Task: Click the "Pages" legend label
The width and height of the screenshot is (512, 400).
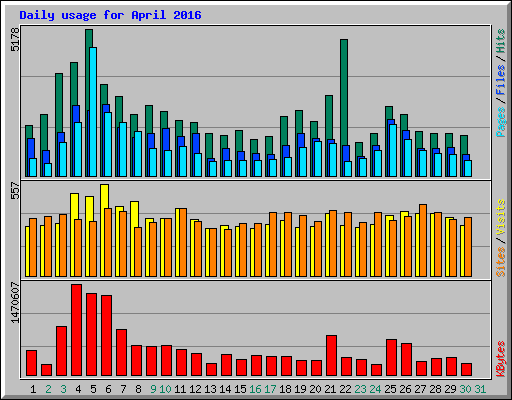Action: click(501, 122)
